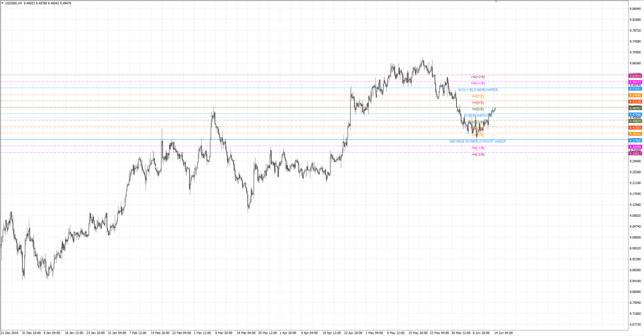
Task: Click the 9.37500 blue price tag
Action: (635, 141)
